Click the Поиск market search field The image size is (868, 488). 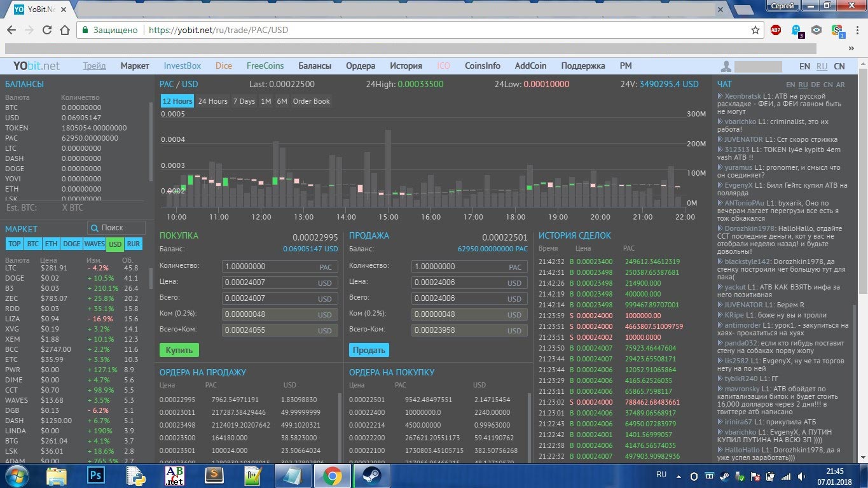click(116, 228)
